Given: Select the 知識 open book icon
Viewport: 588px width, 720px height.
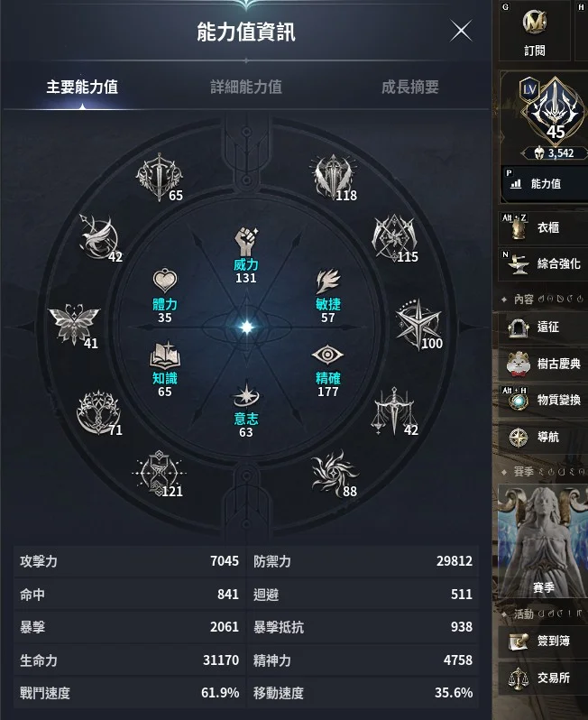Looking at the screenshot, I should [x=165, y=355].
